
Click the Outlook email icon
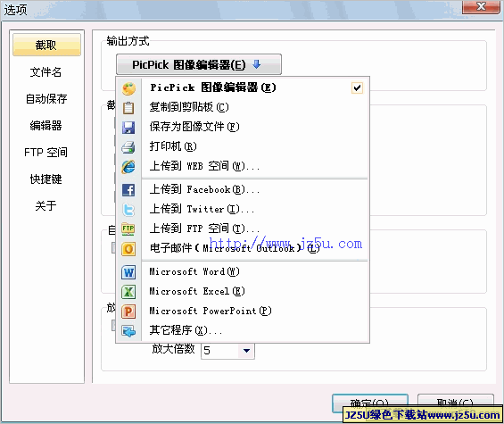click(128, 249)
